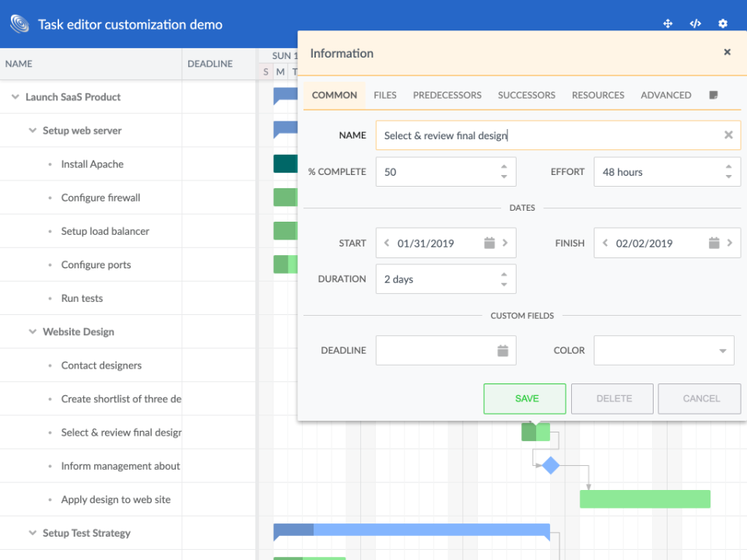The height and width of the screenshot is (560, 747).
Task: Clear the Name field with X icon
Action: coord(728,135)
